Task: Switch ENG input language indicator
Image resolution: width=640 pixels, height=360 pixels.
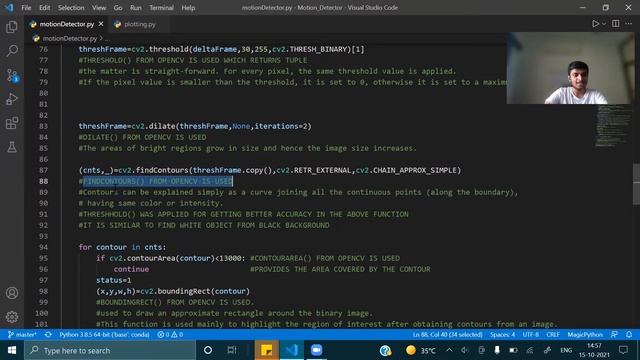Action: click(566, 350)
